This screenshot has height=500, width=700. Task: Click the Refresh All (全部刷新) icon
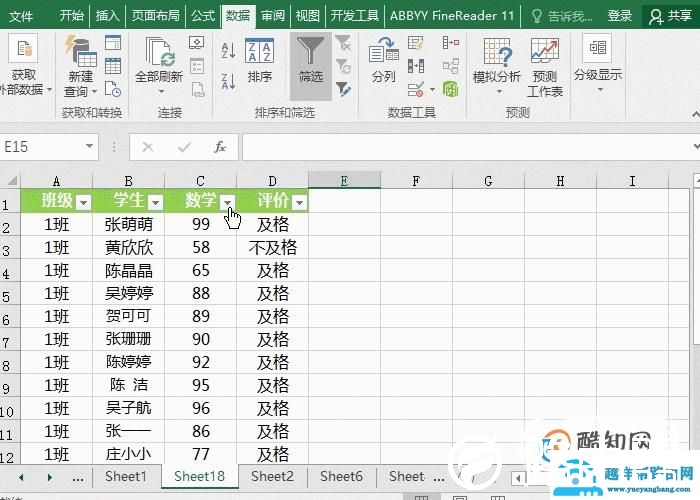[x=159, y=52]
